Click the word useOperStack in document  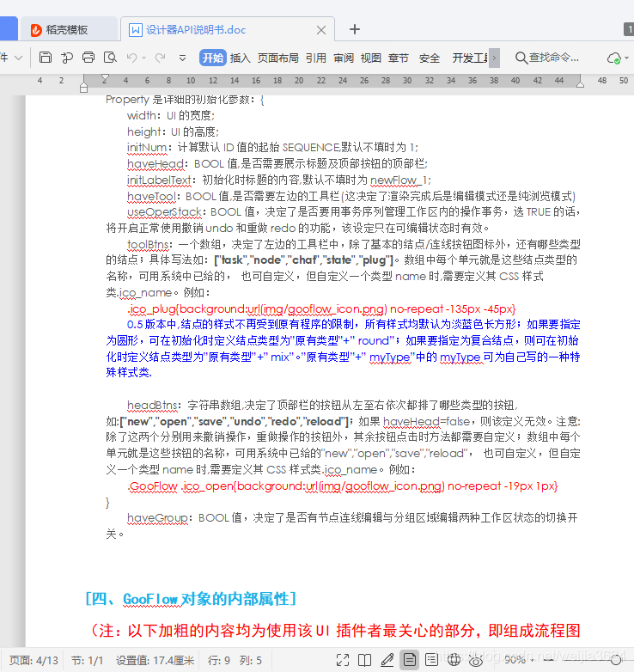pos(164,212)
